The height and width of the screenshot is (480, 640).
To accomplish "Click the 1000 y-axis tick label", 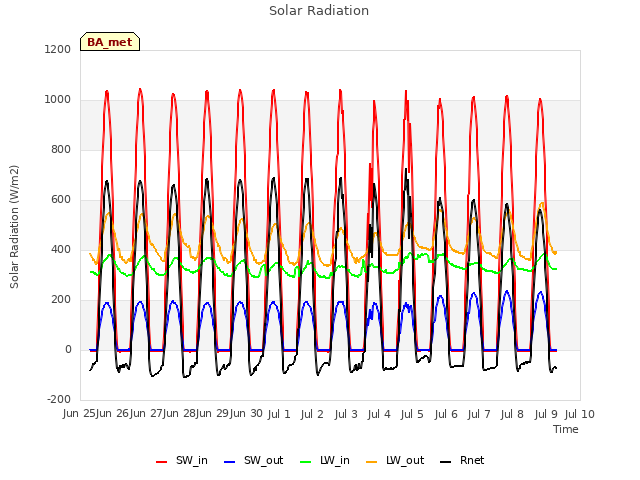I will pyautogui.click(x=58, y=100).
